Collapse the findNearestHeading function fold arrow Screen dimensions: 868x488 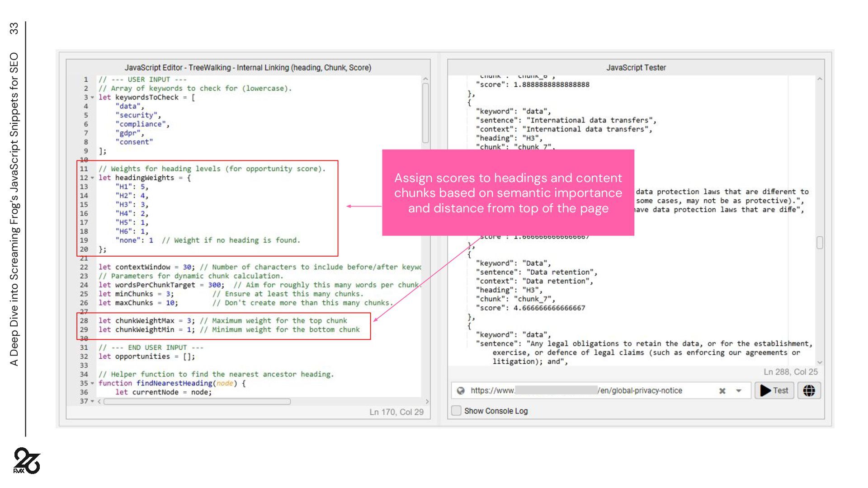[93, 383]
